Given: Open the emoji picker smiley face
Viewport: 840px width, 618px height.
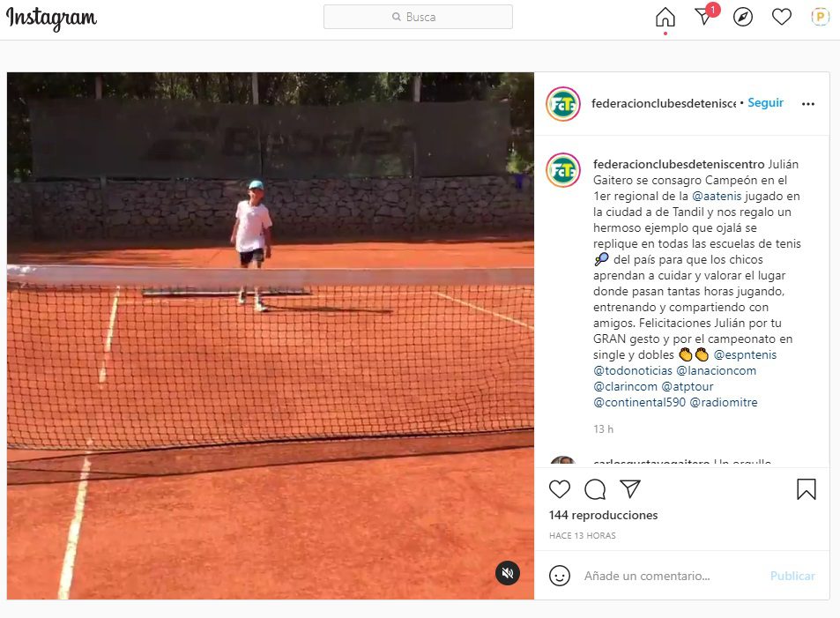Looking at the screenshot, I should (x=560, y=576).
